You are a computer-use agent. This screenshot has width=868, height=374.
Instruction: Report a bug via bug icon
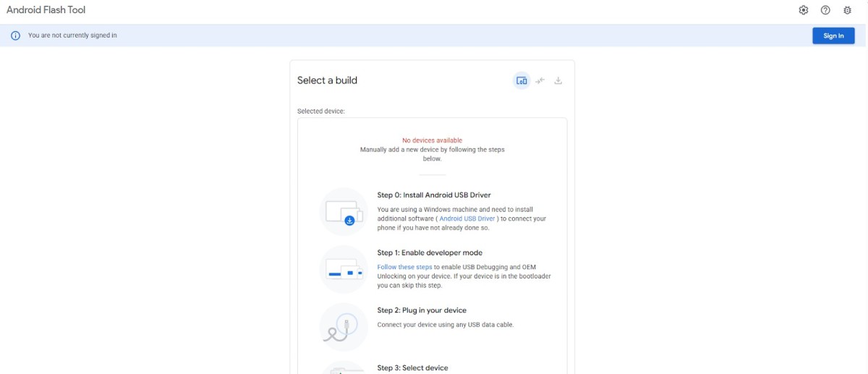[x=848, y=10]
